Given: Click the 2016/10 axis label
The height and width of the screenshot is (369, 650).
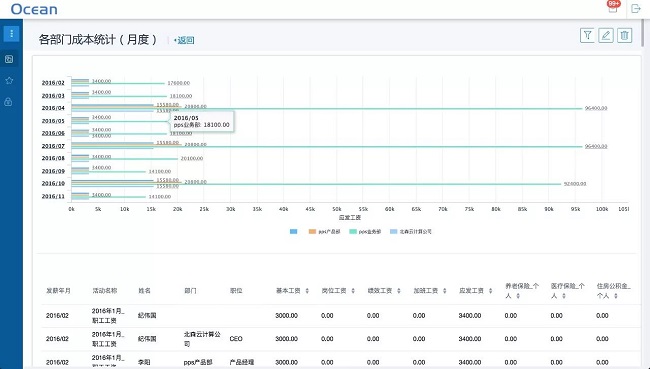Looking at the screenshot, I should click(53, 183).
